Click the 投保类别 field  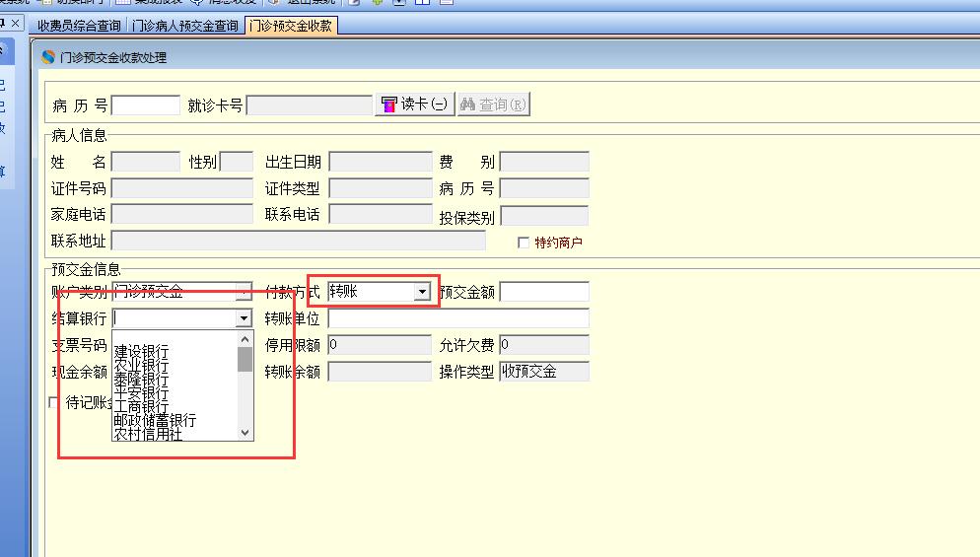(544, 216)
